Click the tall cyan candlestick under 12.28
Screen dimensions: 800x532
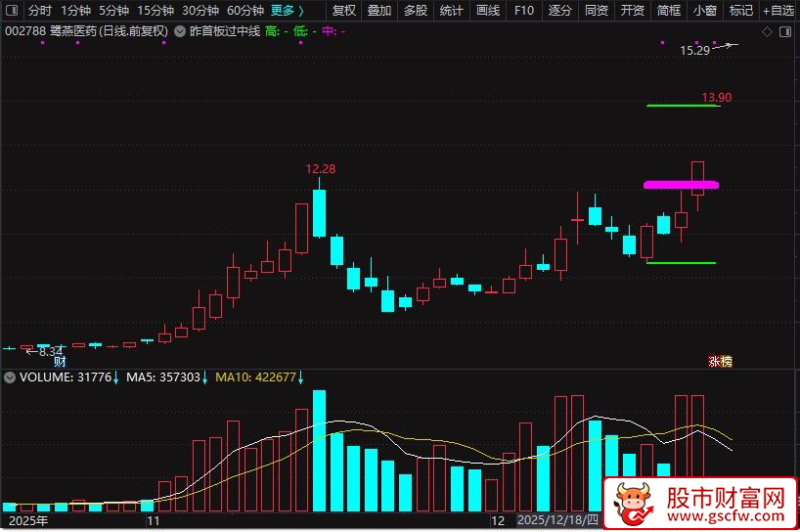tap(320, 213)
